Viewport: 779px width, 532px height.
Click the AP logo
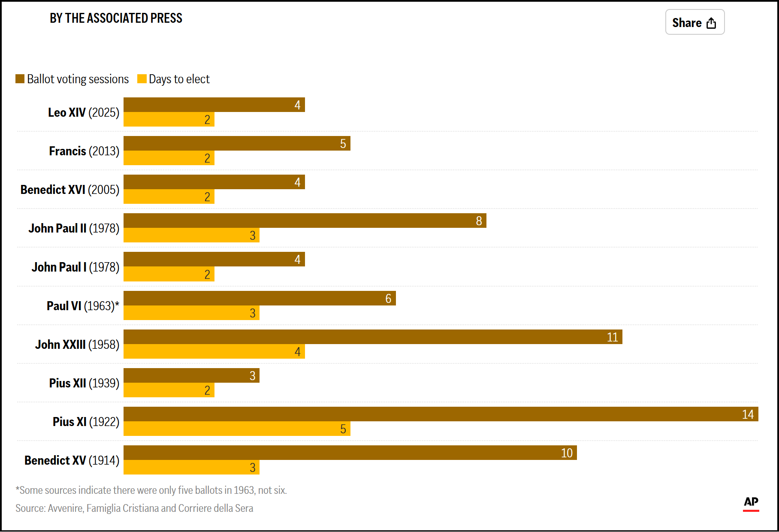[751, 503]
